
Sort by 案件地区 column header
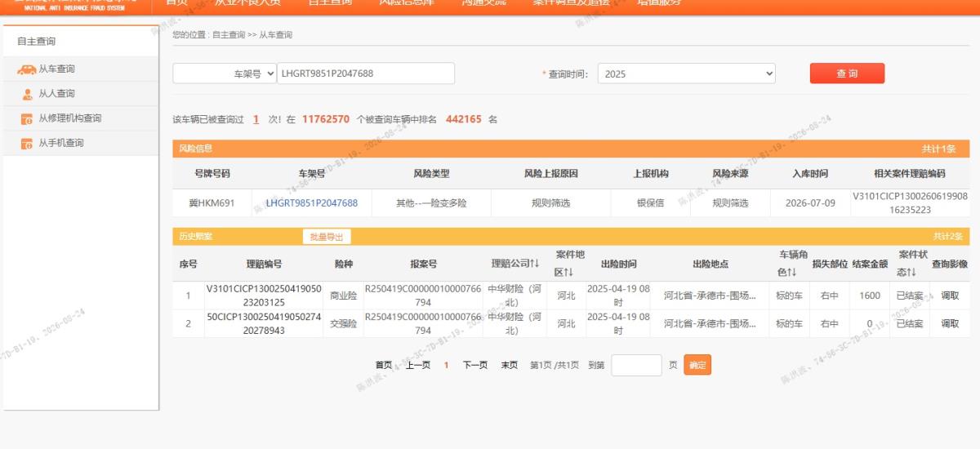[570, 264]
